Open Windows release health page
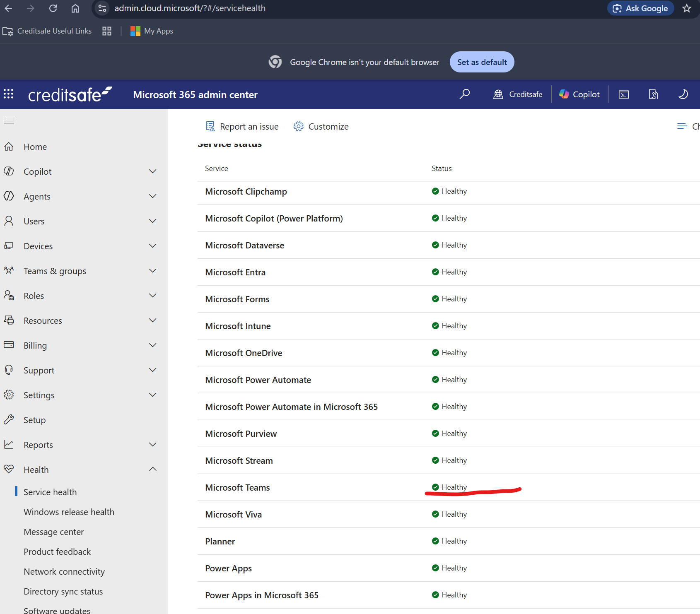This screenshot has height=614, width=700. point(69,512)
